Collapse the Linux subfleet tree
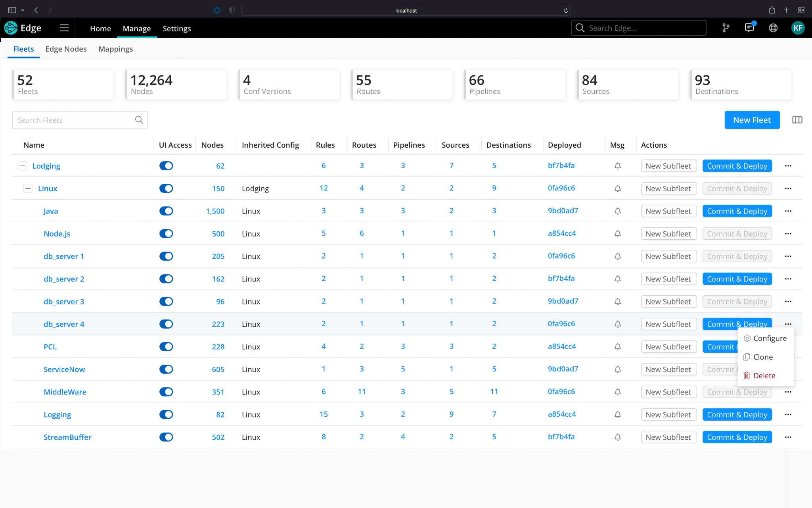 tap(28, 189)
